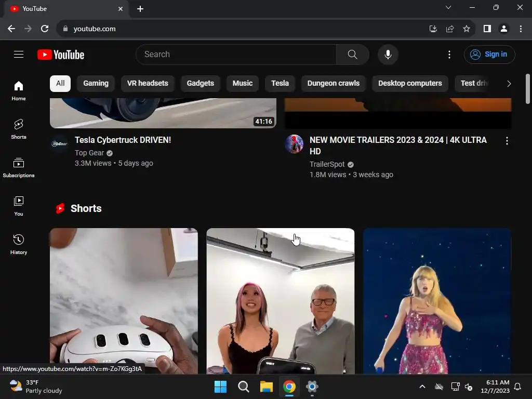Open History in sidebar
Screen dimensions: 532x399
point(19,244)
